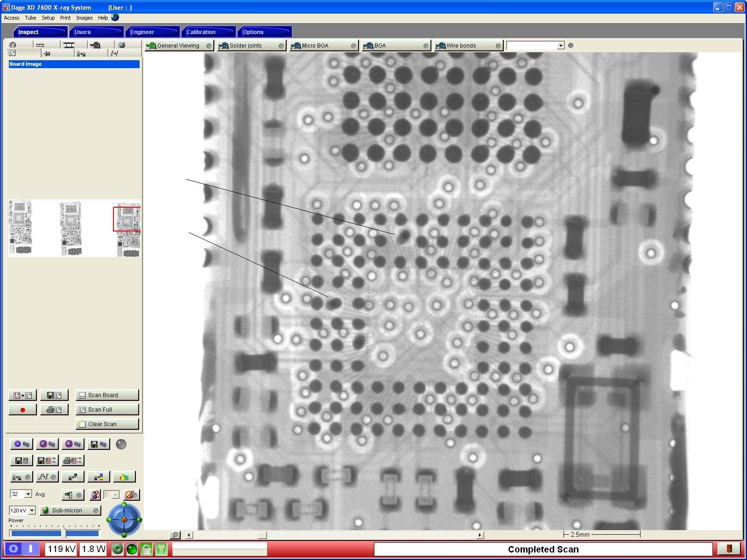Open the Users tab
This screenshot has width=747, height=560.
point(97,32)
